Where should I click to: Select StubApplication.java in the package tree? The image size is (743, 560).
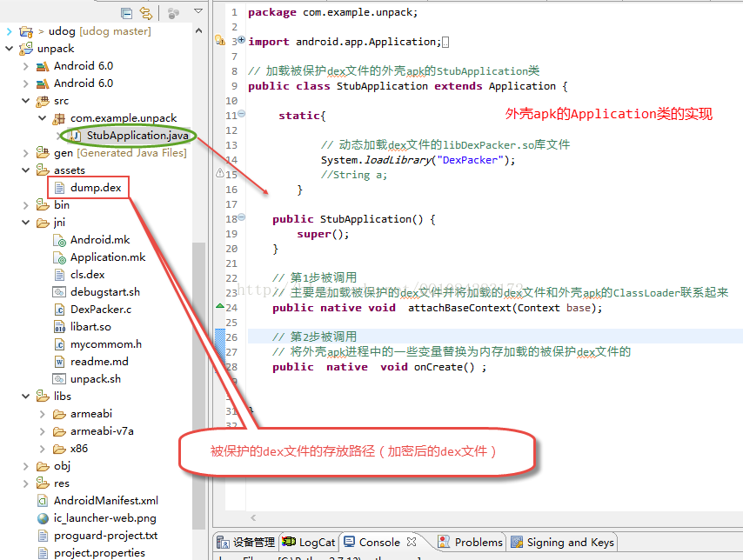point(137,136)
